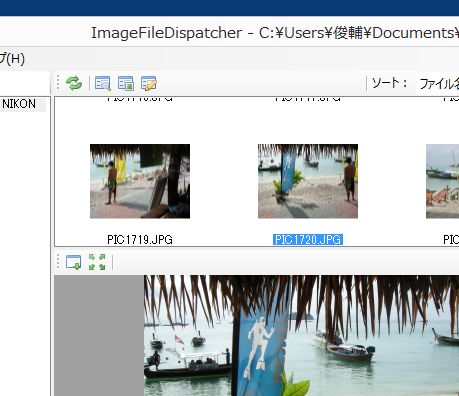The width and height of the screenshot is (459, 396).
Task: Click the ImageFileDispatcher title bar
Action: point(229,32)
